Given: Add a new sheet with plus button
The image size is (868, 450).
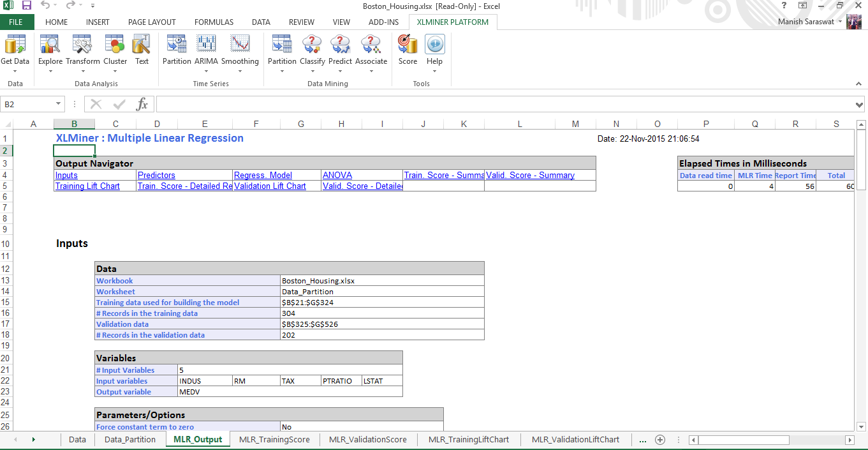Looking at the screenshot, I should pos(660,439).
